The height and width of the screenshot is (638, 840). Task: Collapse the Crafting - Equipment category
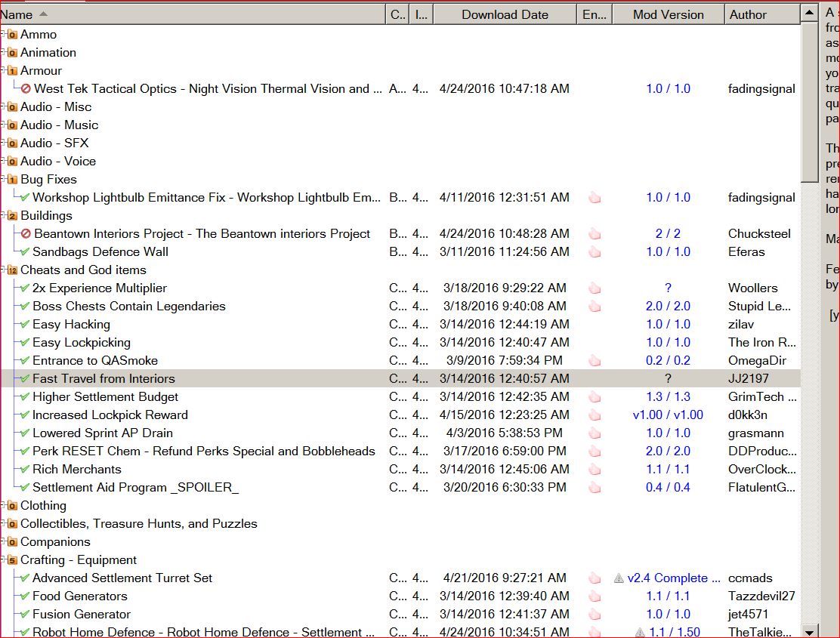3,560
